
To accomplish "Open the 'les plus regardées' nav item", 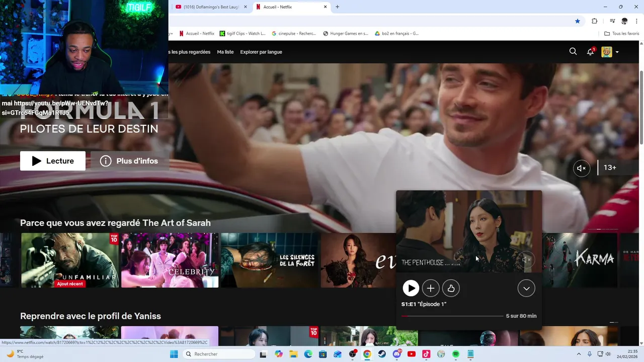I will pyautogui.click(x=190, y=52).
